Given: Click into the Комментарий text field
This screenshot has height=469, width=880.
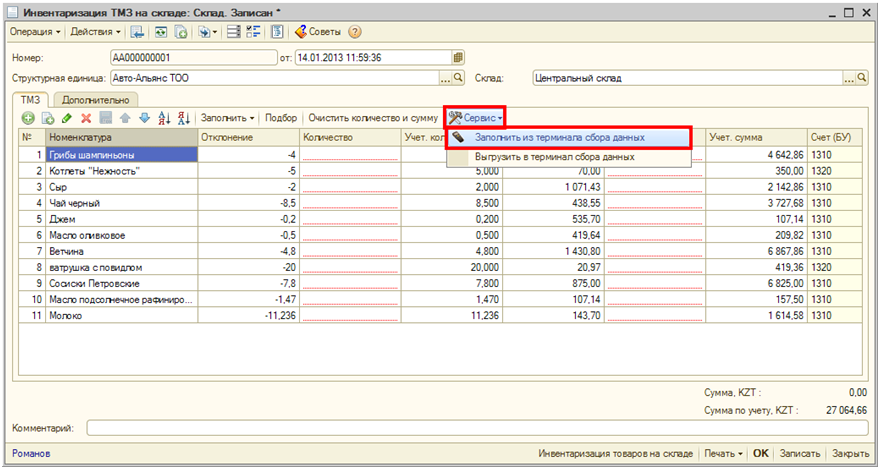Looking at the screenshot, I should [470, 429].
